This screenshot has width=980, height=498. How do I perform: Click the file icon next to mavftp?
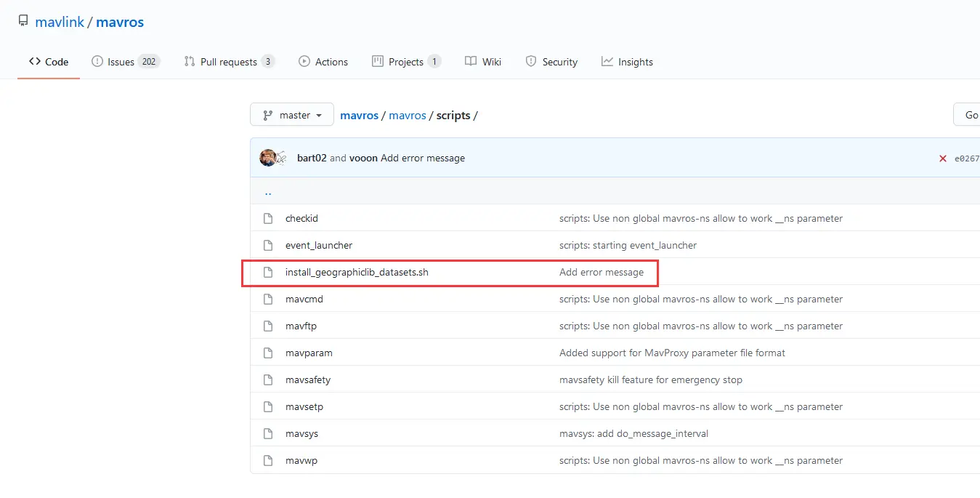pos(268,326)
